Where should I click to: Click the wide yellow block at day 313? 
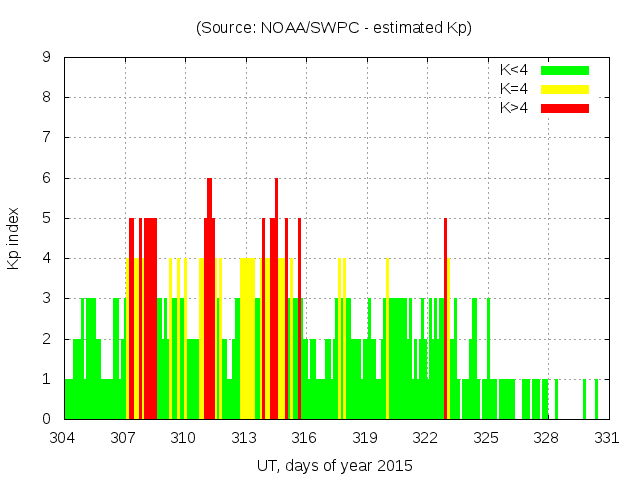(247, 340)
